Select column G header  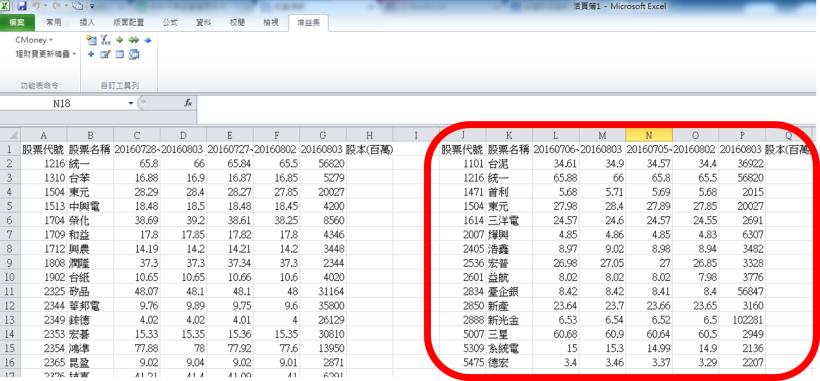[x=323, y=135]
